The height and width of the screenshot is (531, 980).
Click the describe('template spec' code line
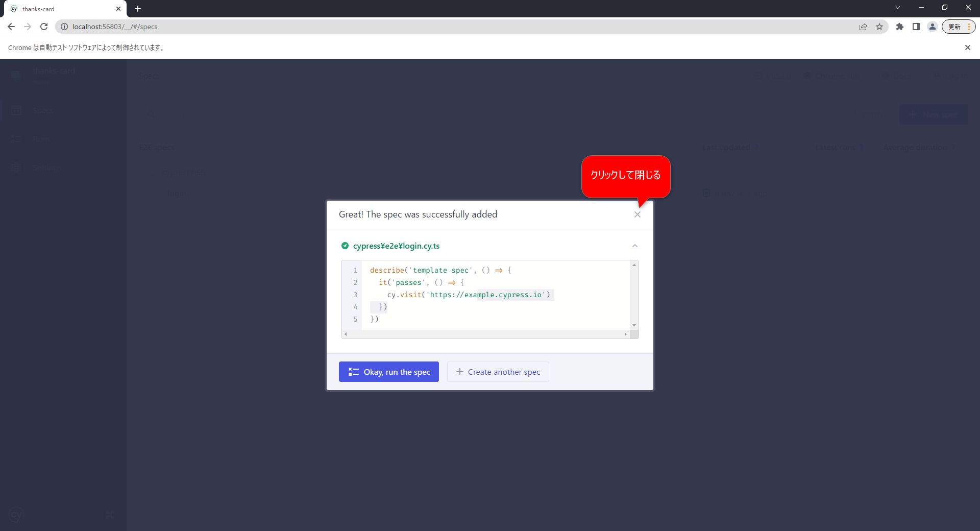coord(440,270)
